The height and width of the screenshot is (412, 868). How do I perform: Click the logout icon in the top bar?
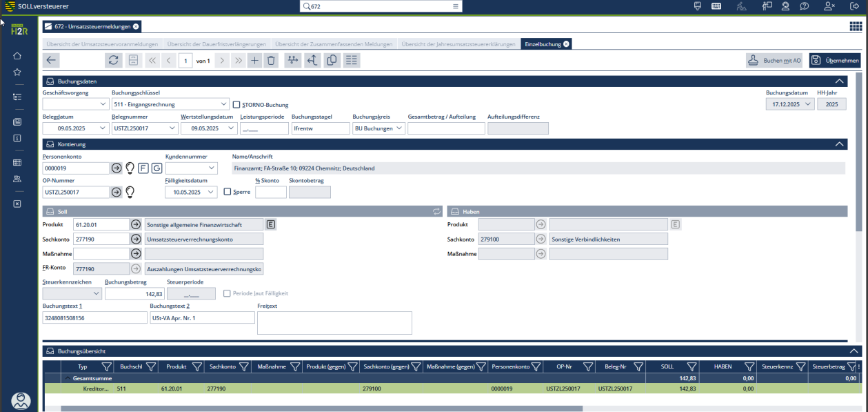tap(854, 6)
